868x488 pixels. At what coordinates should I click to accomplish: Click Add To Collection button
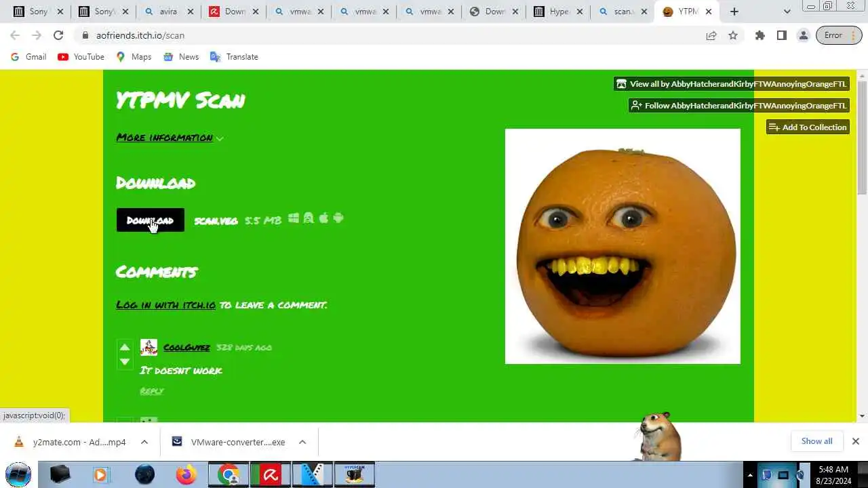[808, 127]
